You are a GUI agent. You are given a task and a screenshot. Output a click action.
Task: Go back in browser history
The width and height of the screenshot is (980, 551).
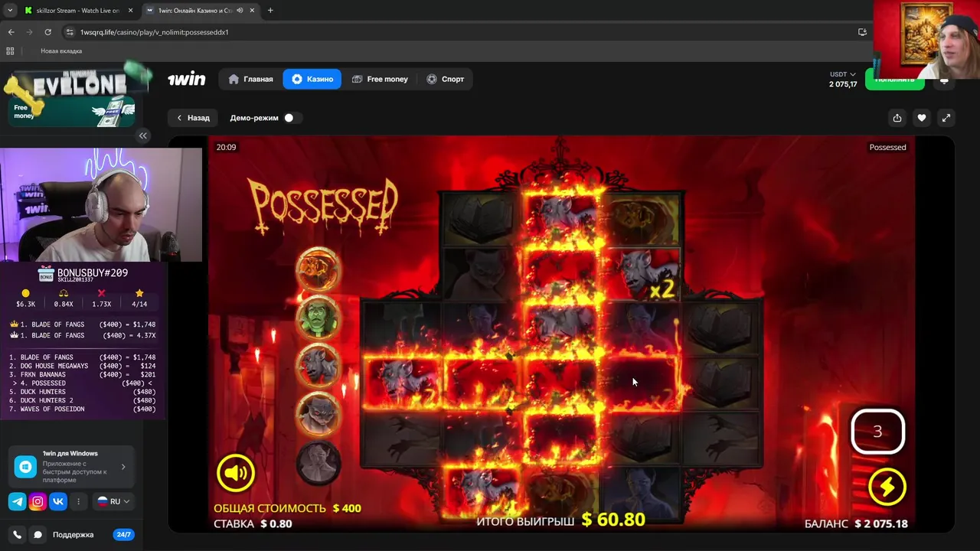point(11,32)
